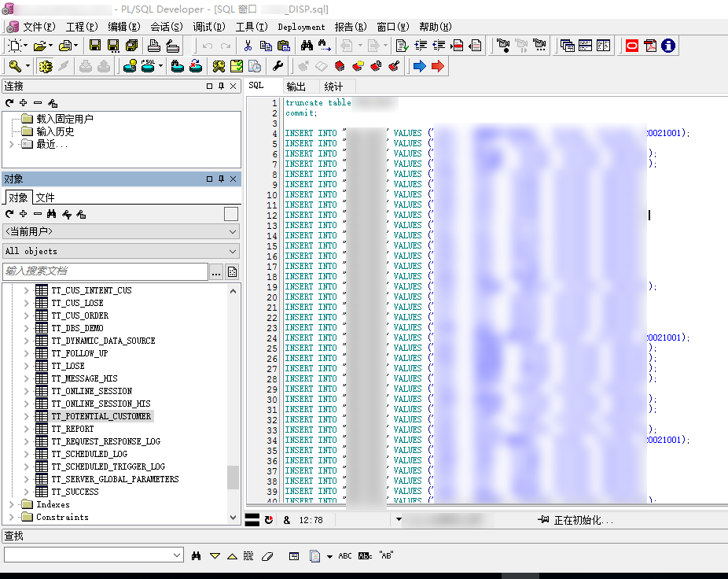Click the eraser icon in find bar
The image size is (728, 579).
(267, 555)
